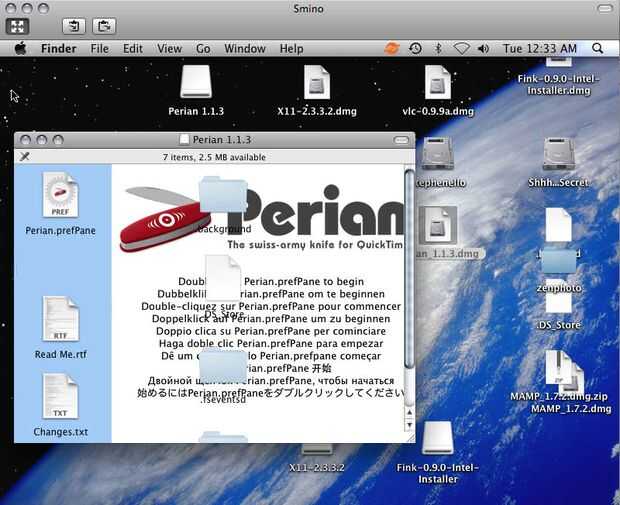Click the Smino window title
The image size is (620, 505).
(x=308, y=9)
